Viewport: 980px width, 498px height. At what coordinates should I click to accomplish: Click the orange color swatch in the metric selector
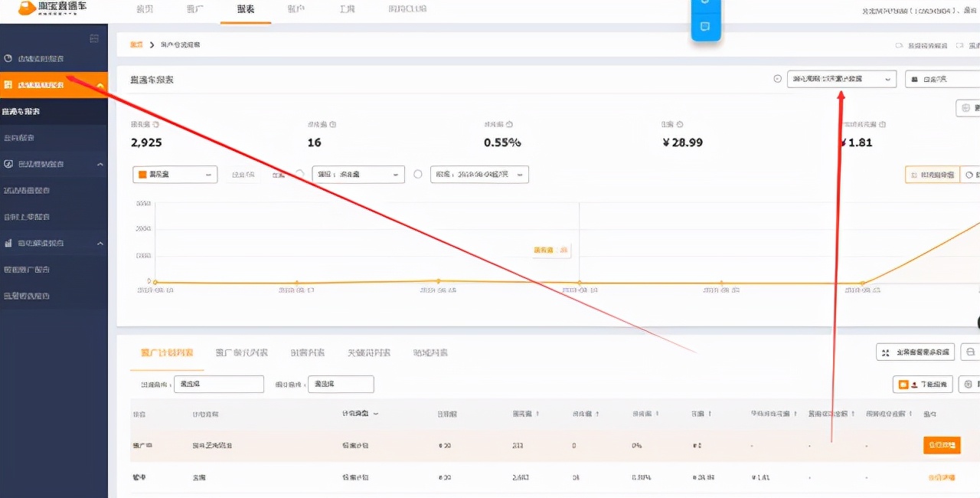tap(142, 175)
